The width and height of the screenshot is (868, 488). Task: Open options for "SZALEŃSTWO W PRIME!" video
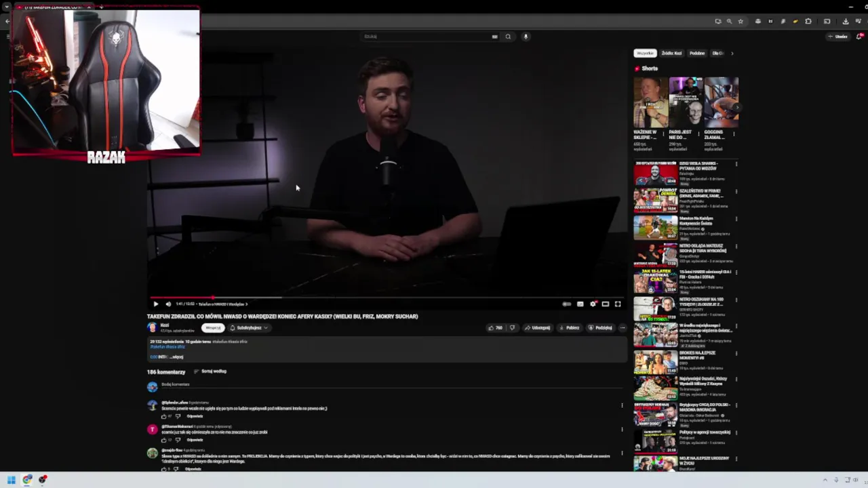click(736, 191)
